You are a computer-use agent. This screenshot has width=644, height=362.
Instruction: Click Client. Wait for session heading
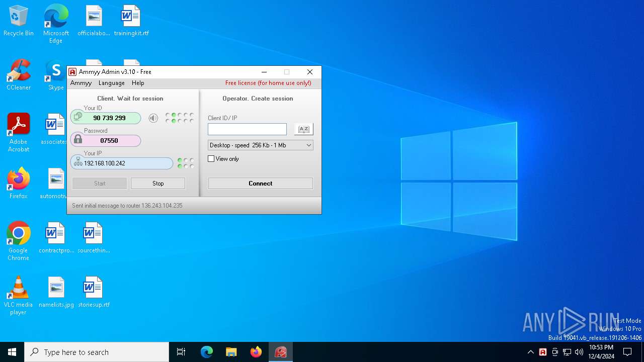coord(130,99)
